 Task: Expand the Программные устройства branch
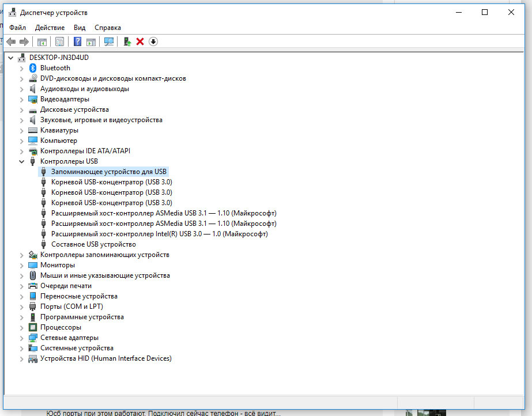point(22,317)
